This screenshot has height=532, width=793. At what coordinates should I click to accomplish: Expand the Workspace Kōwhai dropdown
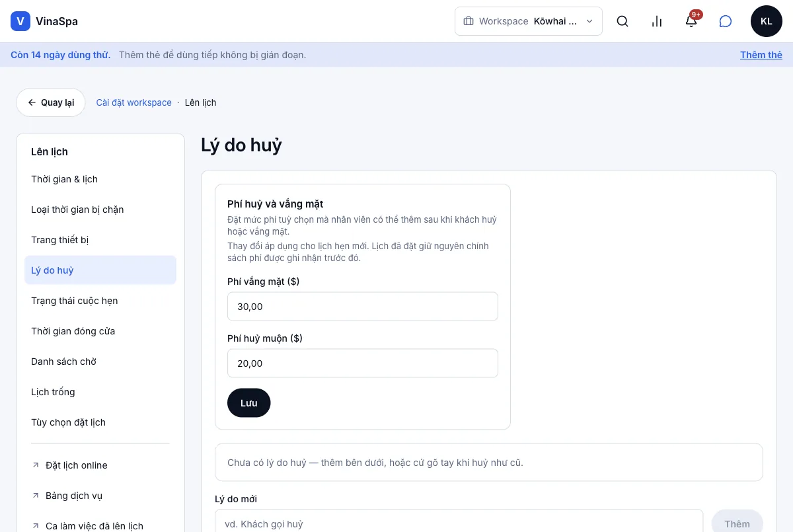529,21
